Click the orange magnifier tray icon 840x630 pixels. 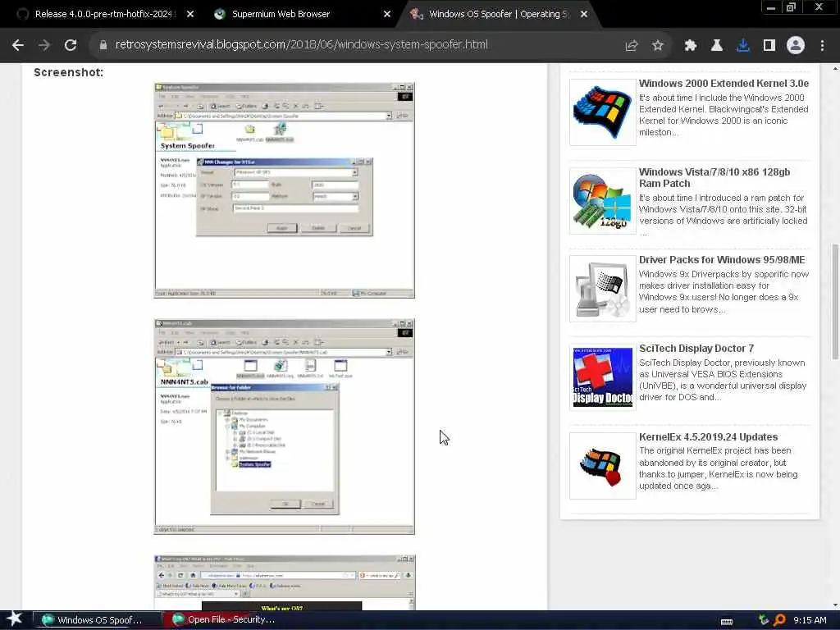click(x=779, y=620)
